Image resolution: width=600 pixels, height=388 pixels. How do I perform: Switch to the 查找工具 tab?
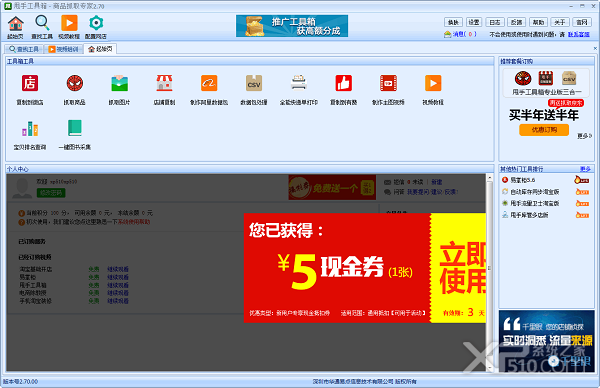tap(24, 49)
